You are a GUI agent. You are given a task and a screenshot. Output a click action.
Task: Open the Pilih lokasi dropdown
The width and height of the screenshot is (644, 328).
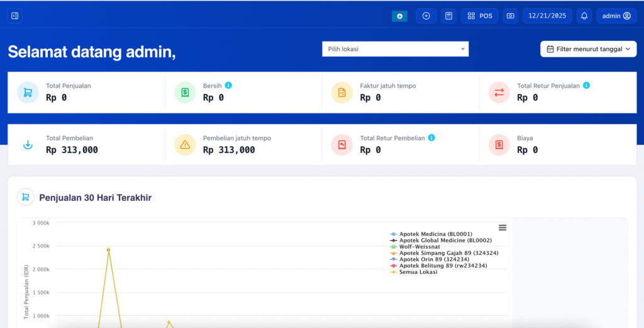pyautogui.click(x=395, y=49)
